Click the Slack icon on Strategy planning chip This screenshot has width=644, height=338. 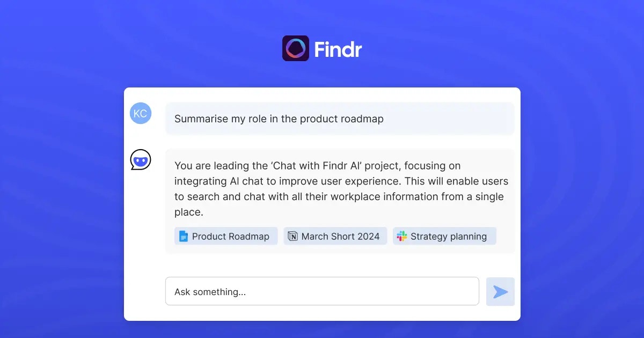coord(401,236)
